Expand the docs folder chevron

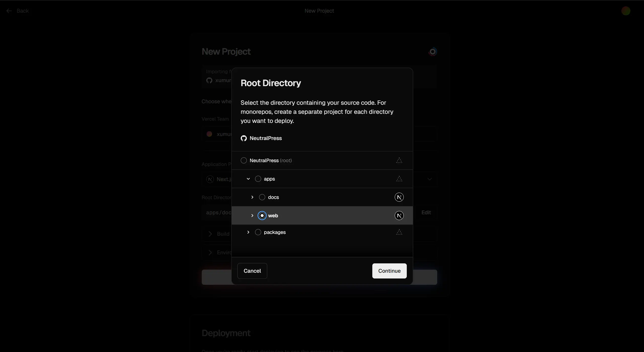tap(252, 197)
